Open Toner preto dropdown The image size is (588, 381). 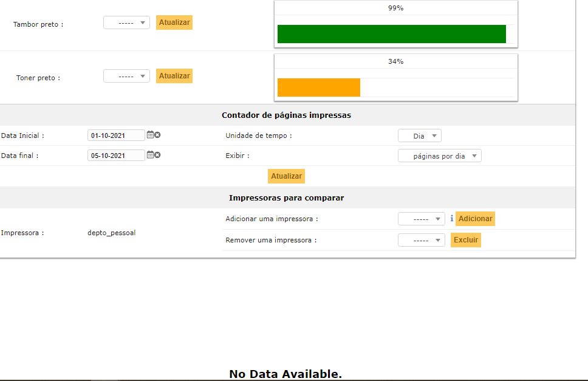click(127, 76)
